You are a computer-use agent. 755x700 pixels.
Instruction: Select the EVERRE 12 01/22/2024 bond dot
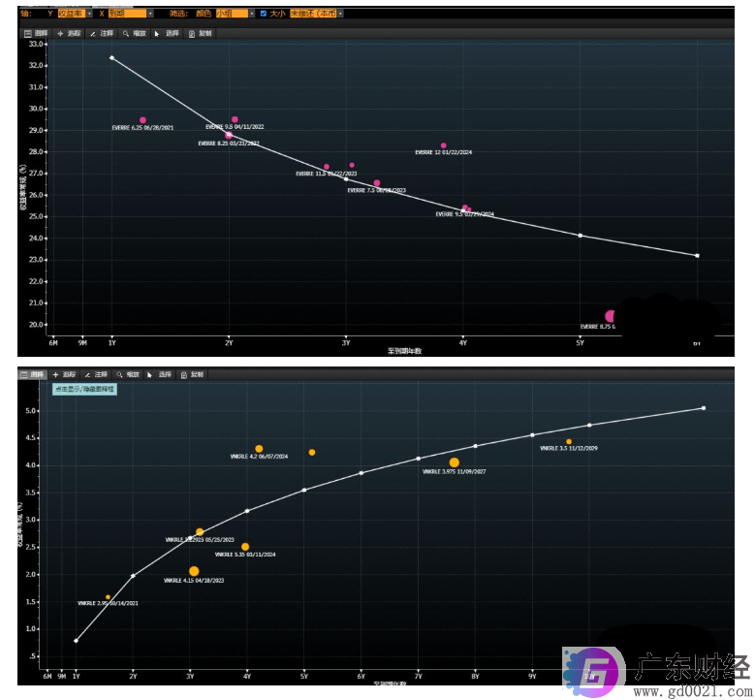click(444, 145)
